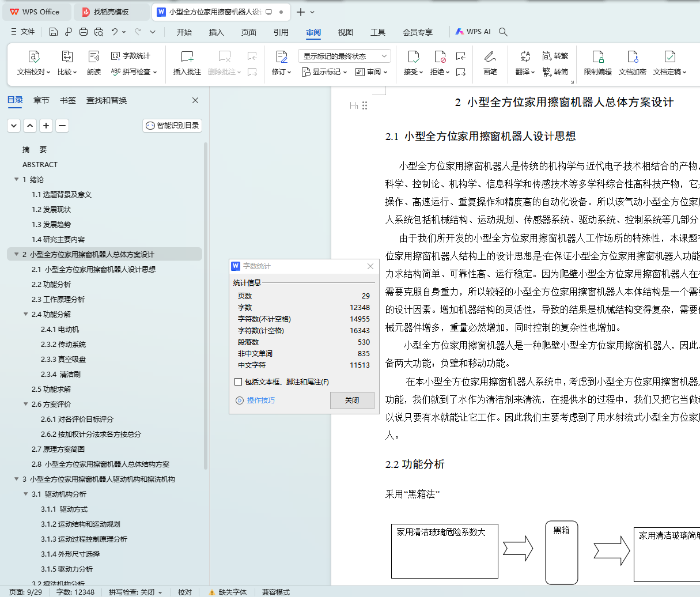Select ABSTRACT in the outline

[40, 164]
